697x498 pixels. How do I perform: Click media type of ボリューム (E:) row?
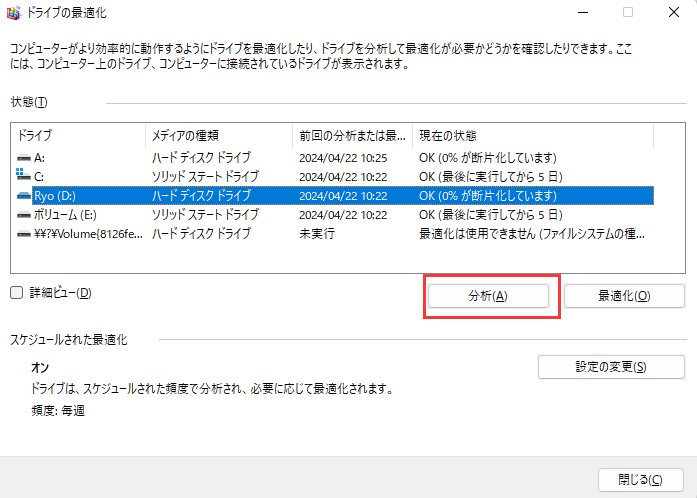[205, 215]
